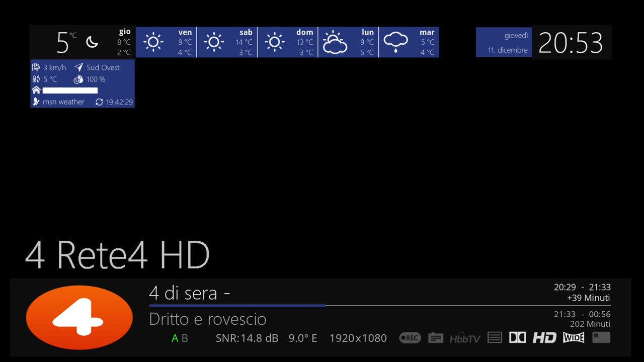This screenshot has height=362, width=644.
Task: Click the REC recording indicator icon
Action: tap(410, 338)
